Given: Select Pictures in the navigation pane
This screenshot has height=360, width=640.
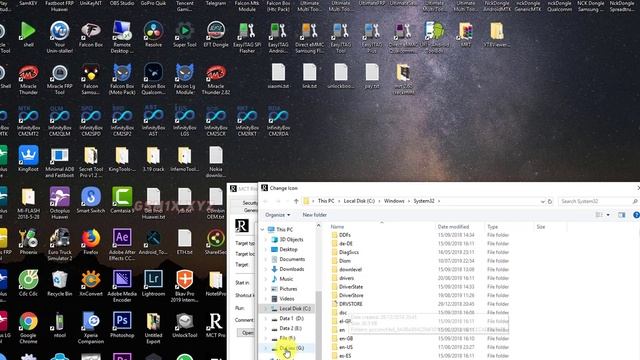Looking at the screenshot, I should [x=288, y=289].
